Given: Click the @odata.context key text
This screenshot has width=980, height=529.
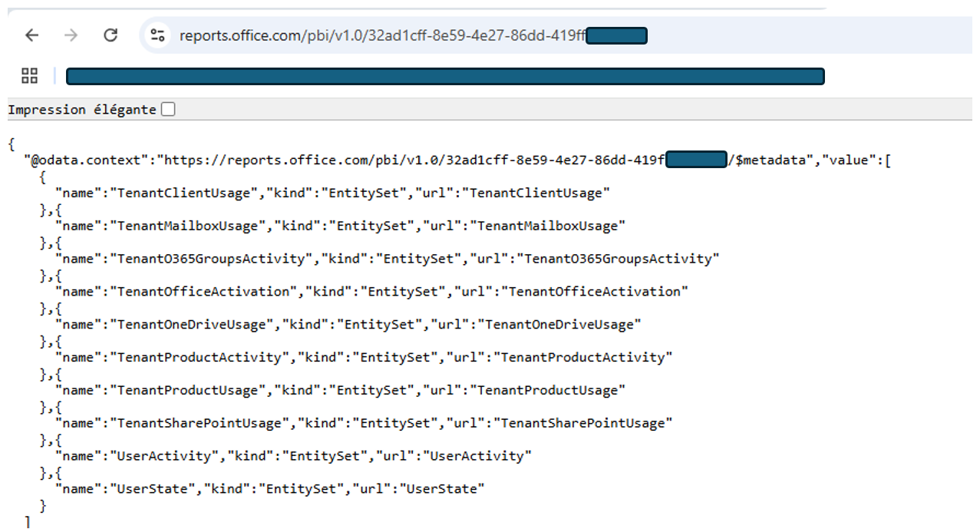Looking at the screenshot, I should click(84, 160).
